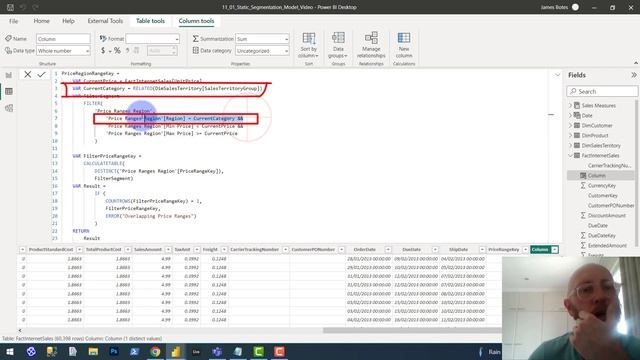Open the filter dropdown on the OrderDate column

pos(388,249)
